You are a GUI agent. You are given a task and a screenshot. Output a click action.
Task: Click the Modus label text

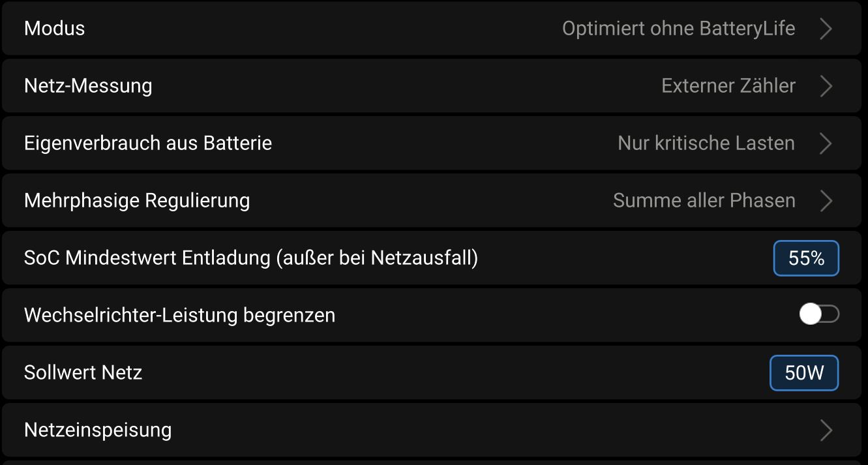click(x=54, y=29)
